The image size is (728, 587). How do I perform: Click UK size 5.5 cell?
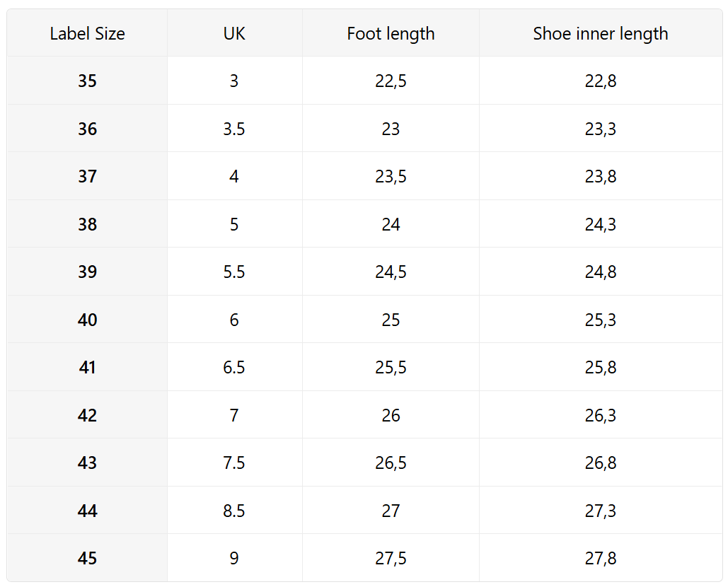234,272
